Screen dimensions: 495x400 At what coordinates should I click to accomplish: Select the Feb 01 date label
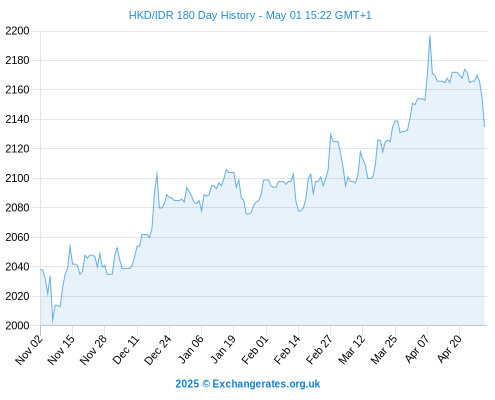point(255,349)
